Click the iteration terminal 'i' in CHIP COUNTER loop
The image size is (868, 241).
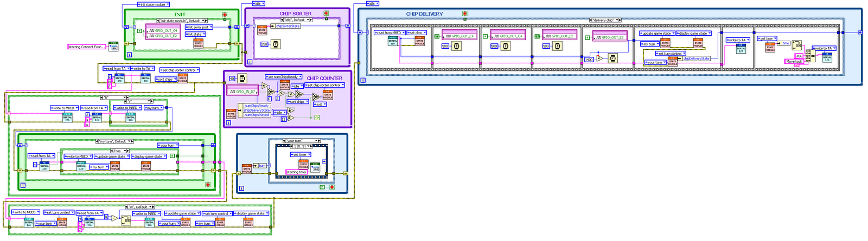tap(228, 123)
